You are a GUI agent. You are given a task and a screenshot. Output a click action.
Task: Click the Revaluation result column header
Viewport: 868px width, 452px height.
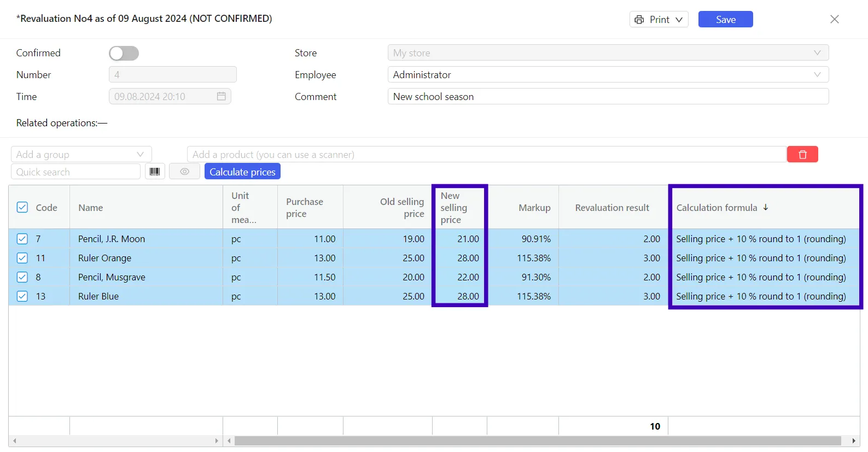click(x=613, y=207)
